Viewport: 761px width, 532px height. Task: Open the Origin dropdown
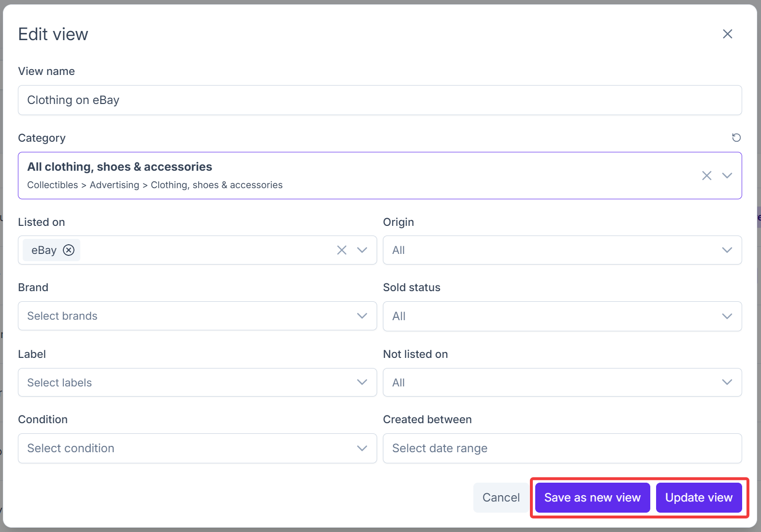point(562,250)
